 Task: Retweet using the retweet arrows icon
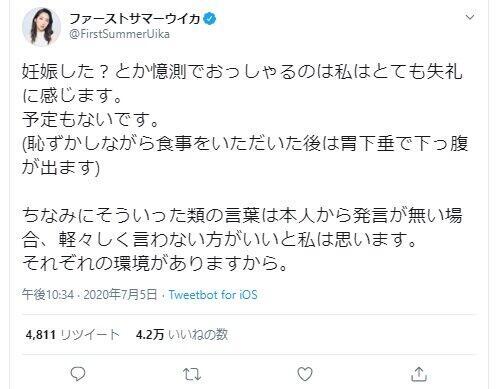(192, 374)
